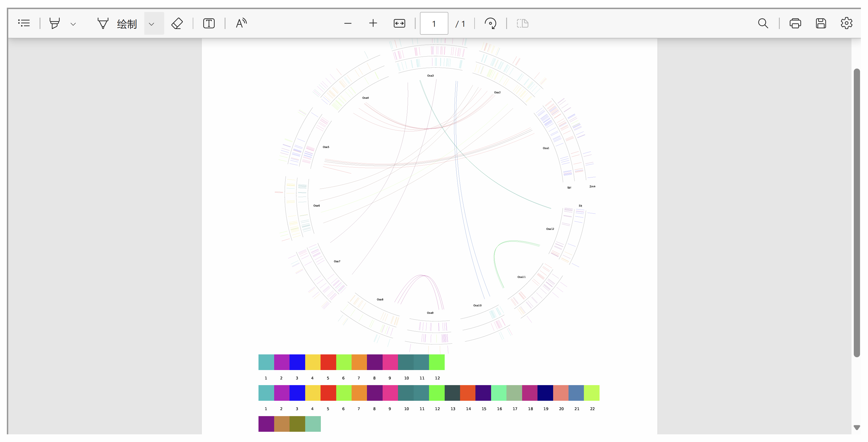
Task: Add a text box annotation
Action: point(209,23)
